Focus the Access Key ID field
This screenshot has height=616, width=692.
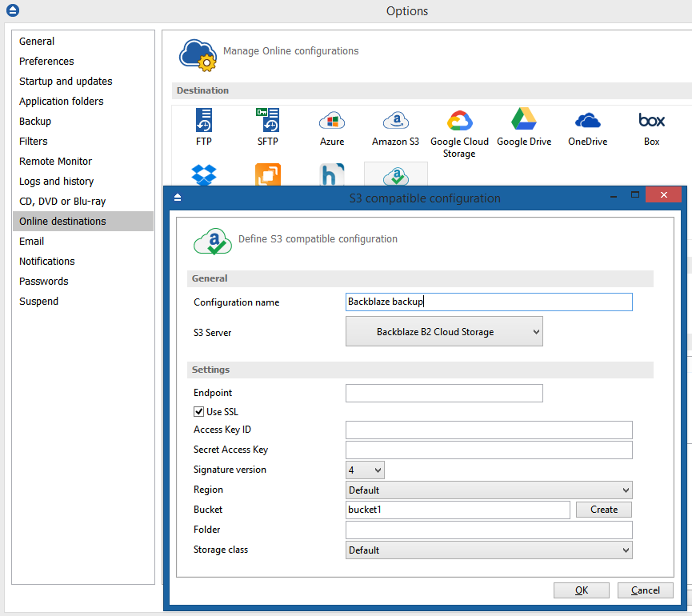[x=489, y=430]
